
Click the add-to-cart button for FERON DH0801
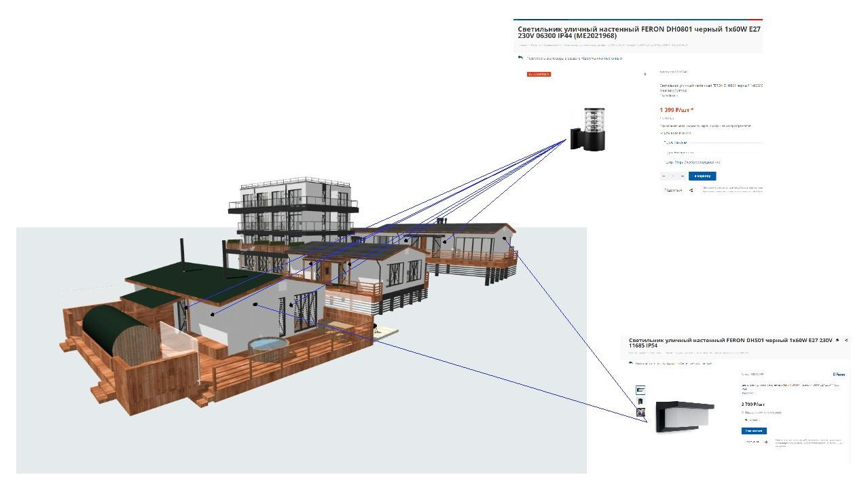[x=702, y=176]
